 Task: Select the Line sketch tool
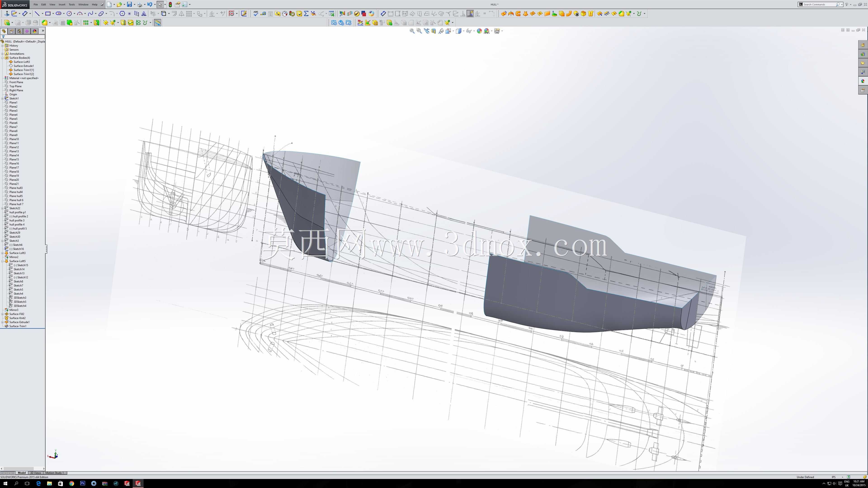(x=37, y=14)
